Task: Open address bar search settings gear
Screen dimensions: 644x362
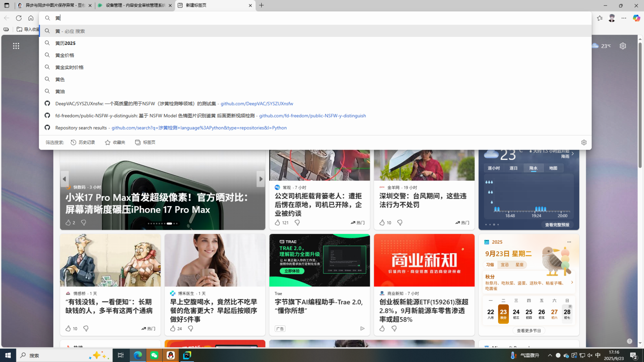Action: (x=584, y=142)
